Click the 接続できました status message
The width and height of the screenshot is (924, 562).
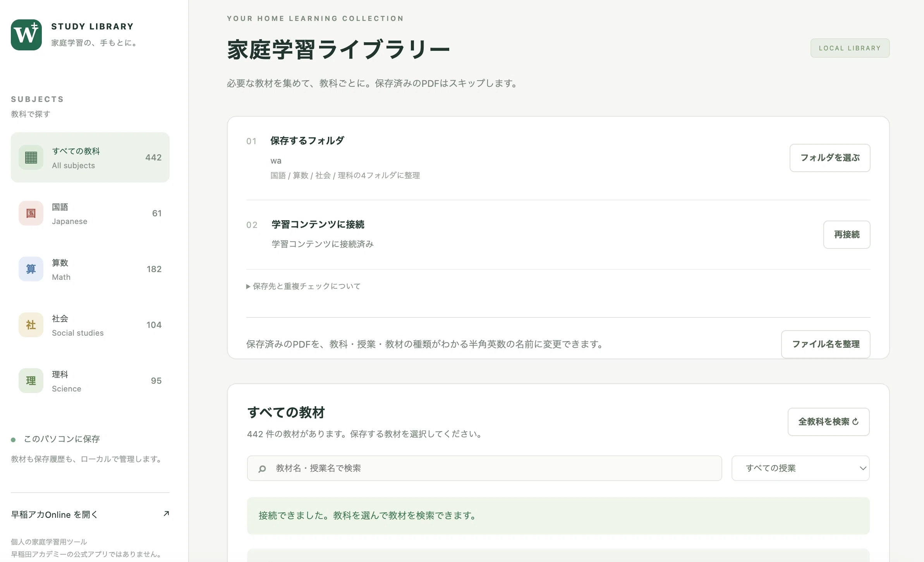coord(558,515)
